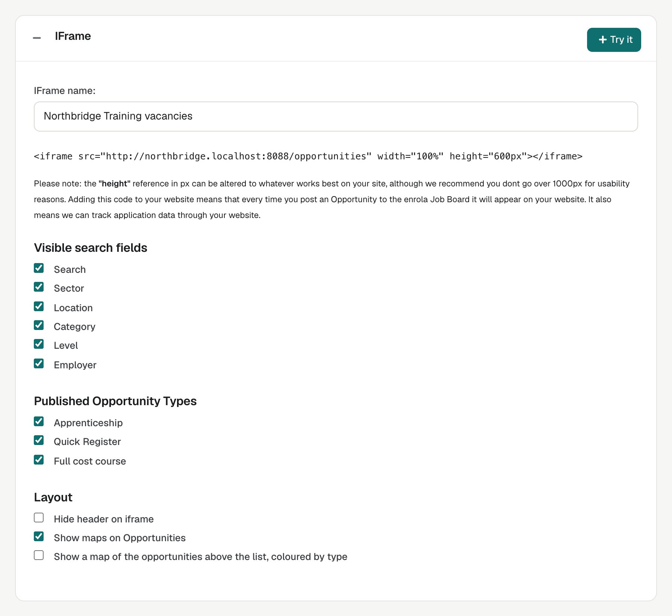
Task: Select the iframe embed code snippet text
Action: (x=308, y=156)
